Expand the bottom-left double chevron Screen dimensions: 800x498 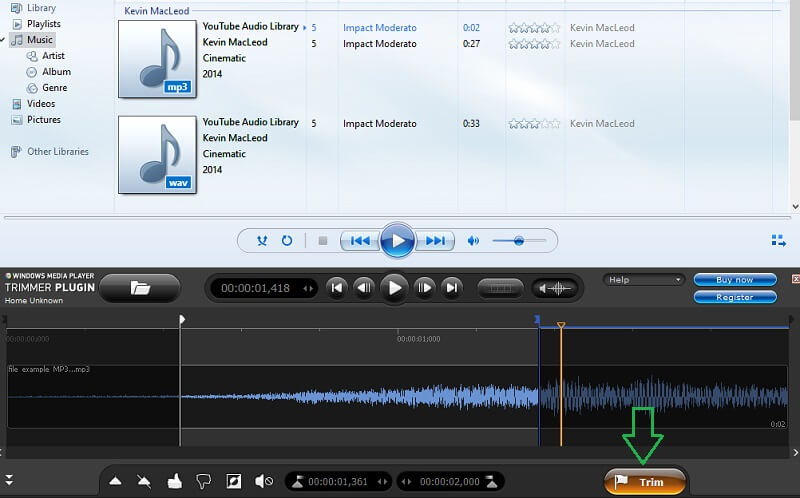[x=9, y=480]
